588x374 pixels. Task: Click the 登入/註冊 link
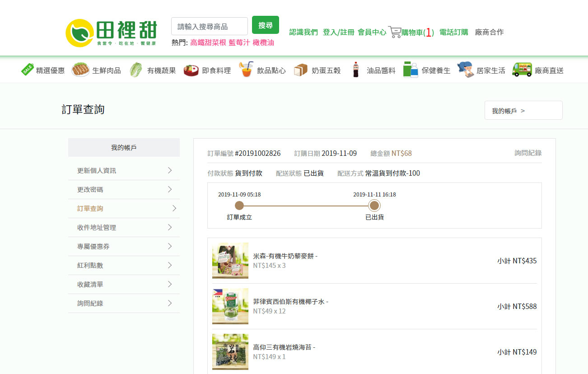(338, 32)
